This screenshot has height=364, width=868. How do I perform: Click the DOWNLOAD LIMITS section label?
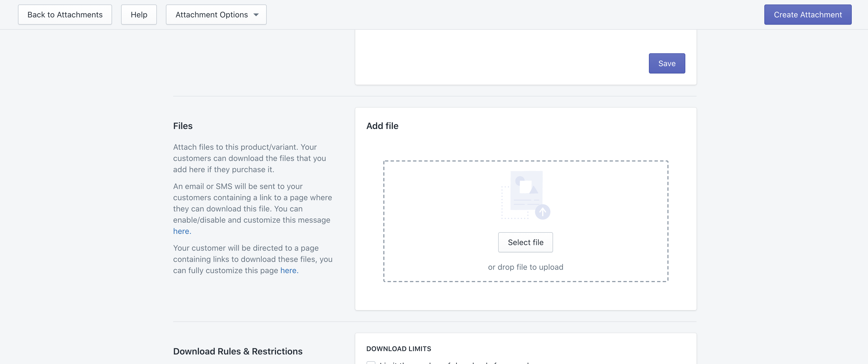pos(399,349)
